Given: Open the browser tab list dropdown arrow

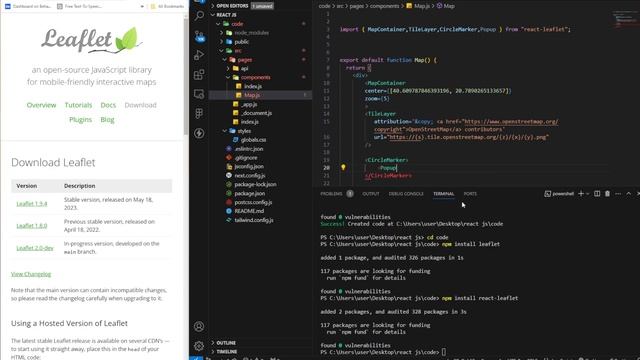Looking at the screenshot, I should 142,6.
